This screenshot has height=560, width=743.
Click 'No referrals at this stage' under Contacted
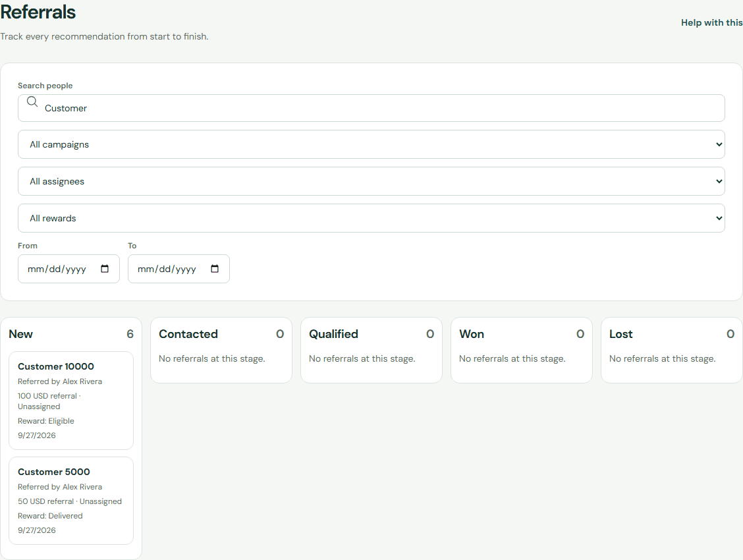tap(212, 358)
